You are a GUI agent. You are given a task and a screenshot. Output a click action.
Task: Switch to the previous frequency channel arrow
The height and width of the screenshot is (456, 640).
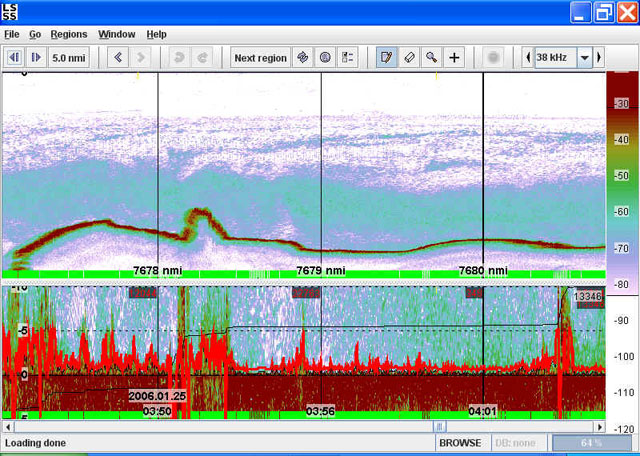(x=528, y=58)
